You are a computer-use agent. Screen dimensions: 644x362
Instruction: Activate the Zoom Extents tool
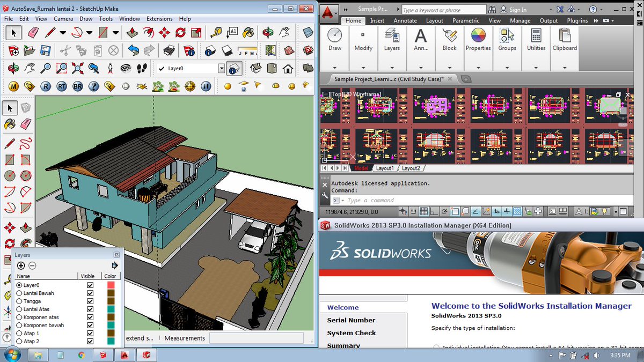(x=78, y=69)
